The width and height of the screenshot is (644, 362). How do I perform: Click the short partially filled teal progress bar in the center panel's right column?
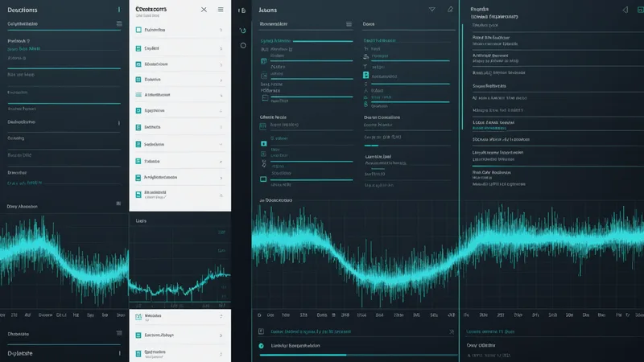click(371, 146)
